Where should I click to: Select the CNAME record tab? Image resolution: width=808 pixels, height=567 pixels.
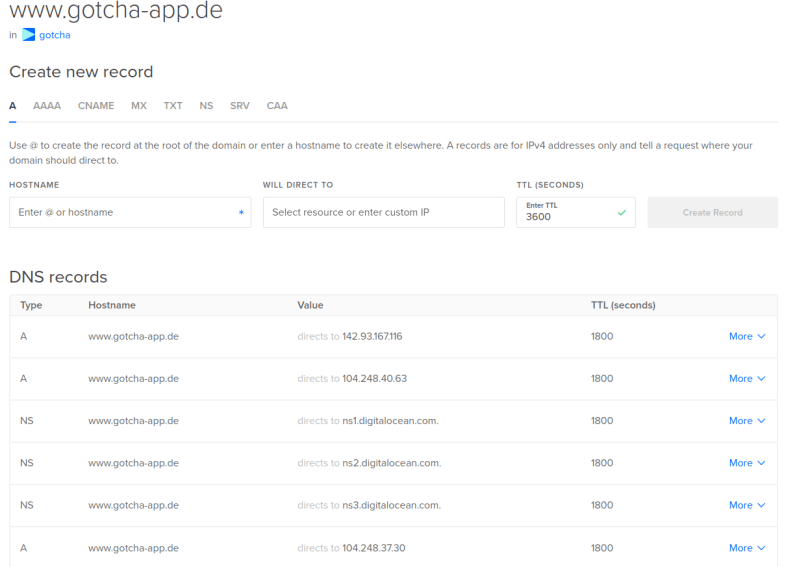96,105
